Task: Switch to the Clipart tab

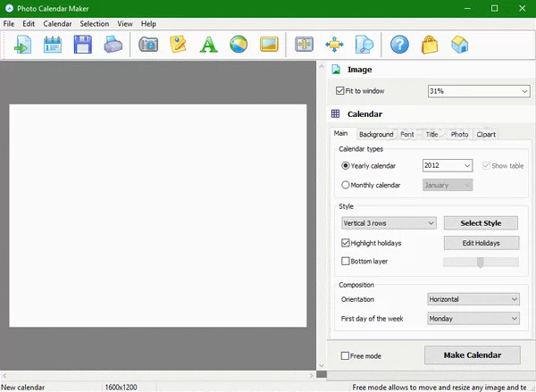Action: click(486, 134)
